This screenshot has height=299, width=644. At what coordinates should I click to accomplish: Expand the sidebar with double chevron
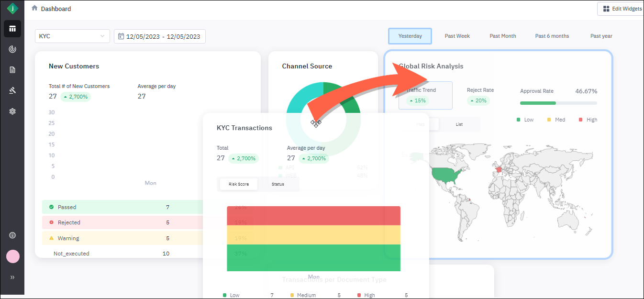pos(12,277)
